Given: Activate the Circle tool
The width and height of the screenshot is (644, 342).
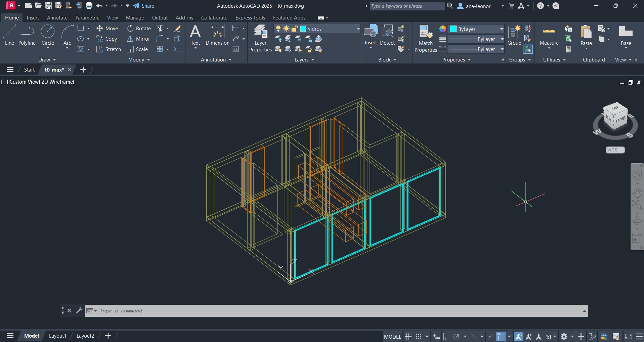Looking at the screenshot, I should click(48, 35).
